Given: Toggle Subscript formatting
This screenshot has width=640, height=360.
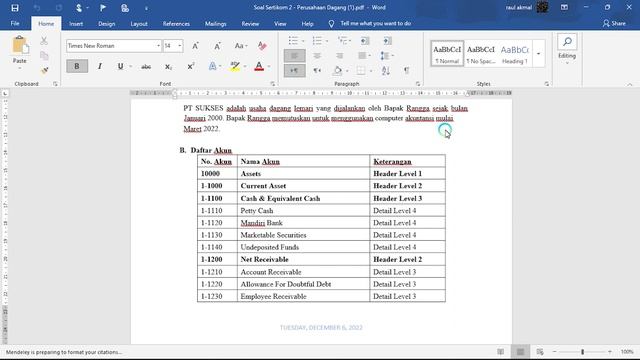Looking at the screenshot, I should (168, 67).
